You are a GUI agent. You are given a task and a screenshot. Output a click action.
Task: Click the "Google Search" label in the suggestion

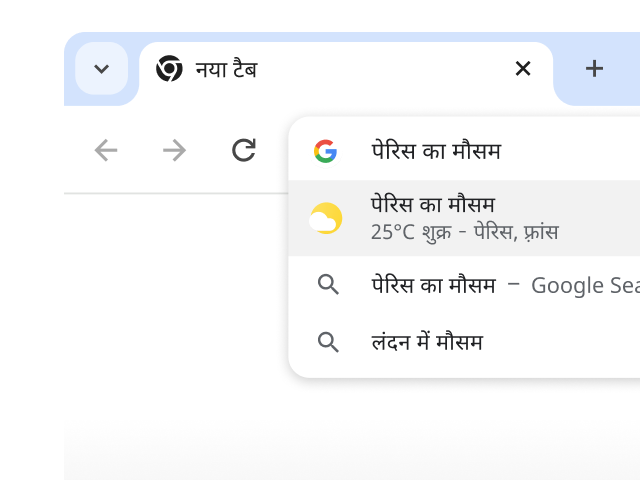[x=584, y=285]
